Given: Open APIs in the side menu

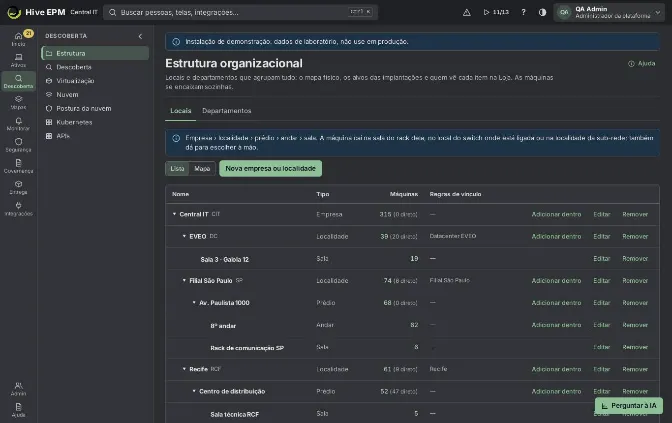Looking at the screenshot, I should point(95,136).
